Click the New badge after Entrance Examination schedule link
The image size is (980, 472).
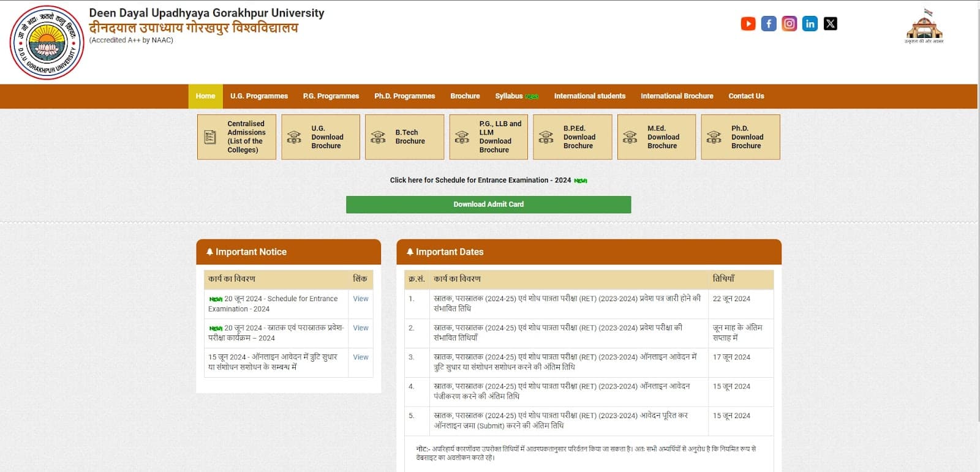tap(581, 181)
